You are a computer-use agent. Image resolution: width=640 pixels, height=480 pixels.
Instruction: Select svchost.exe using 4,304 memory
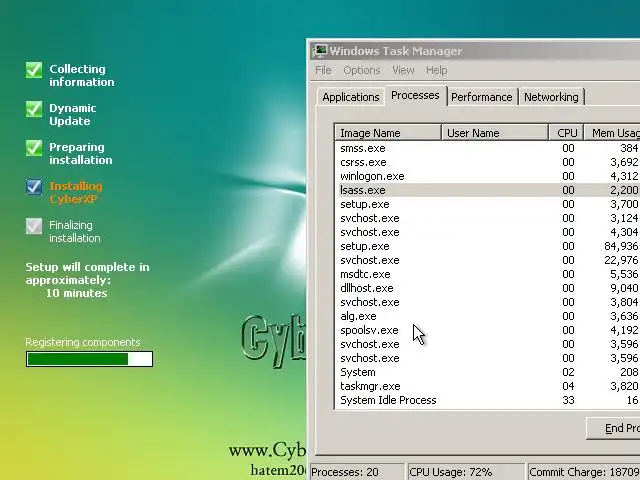[488, 232]
